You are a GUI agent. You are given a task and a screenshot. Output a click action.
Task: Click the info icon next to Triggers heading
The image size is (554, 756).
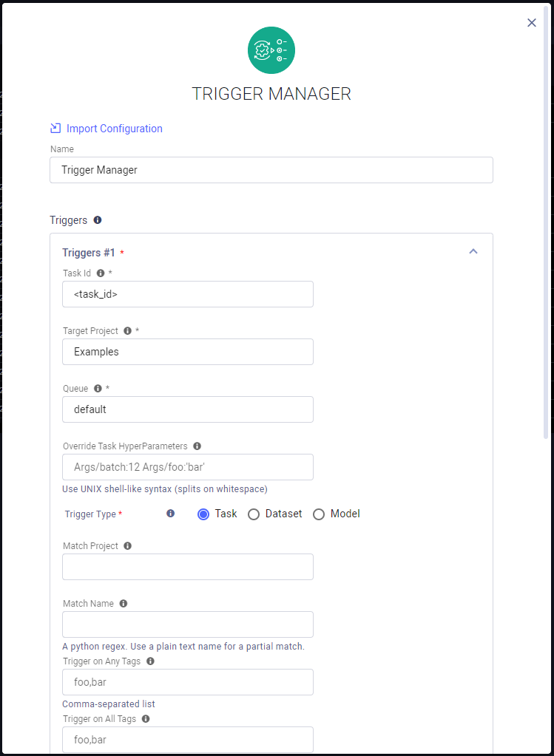point(98,219)
